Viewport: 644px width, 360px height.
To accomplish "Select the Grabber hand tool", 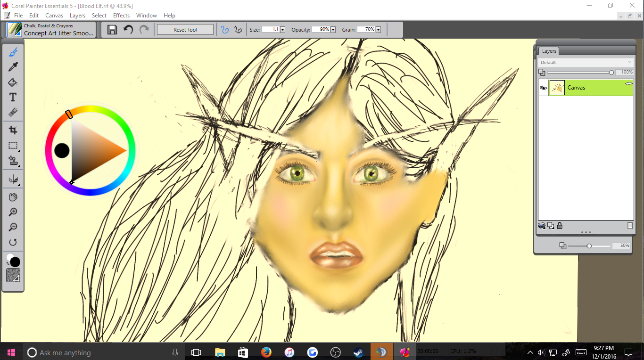I will [x=13, y=197].
